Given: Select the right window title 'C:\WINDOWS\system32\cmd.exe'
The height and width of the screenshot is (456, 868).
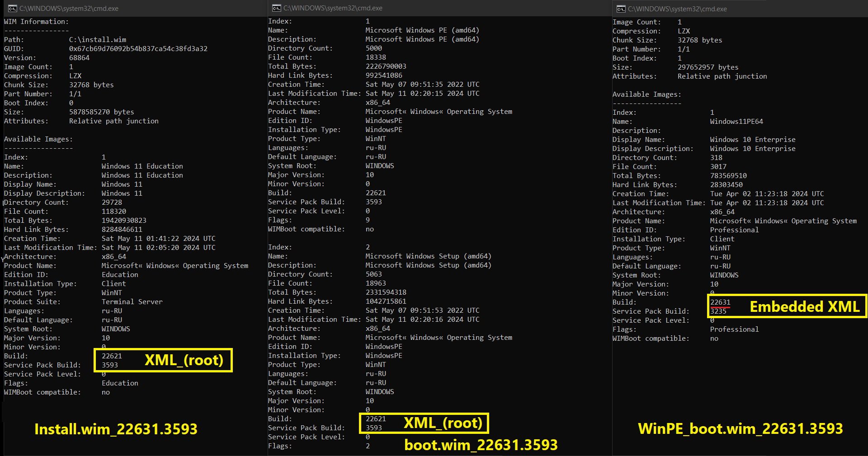Looking at the screenshot, I should [x=677, y=9].
